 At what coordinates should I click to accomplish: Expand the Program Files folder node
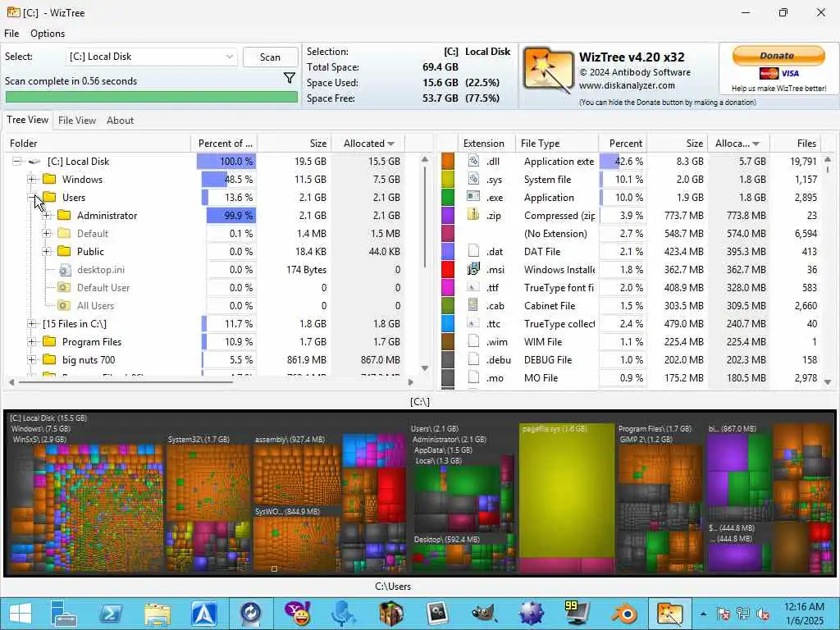[x=32, y=342]
